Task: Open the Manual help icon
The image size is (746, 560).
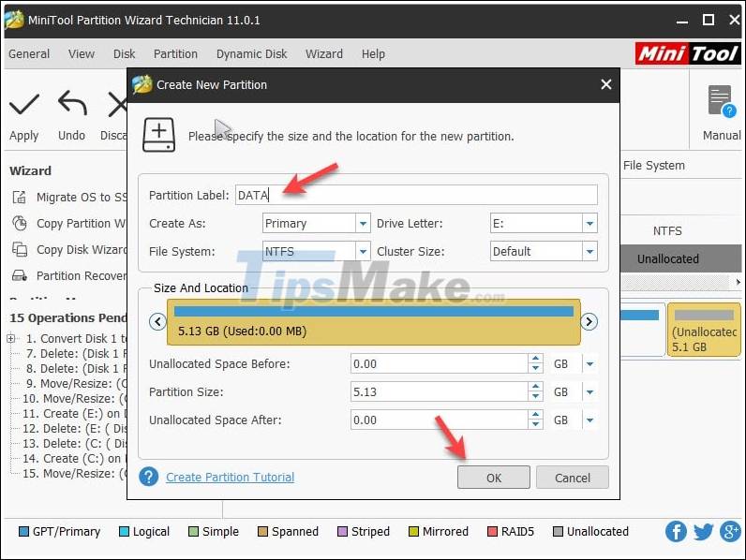Action: (x=722, y=101)
